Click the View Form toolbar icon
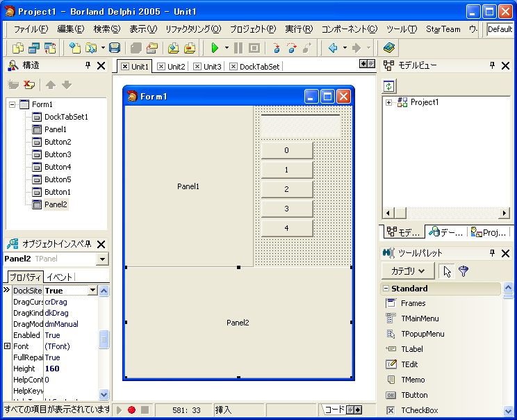Screen dimensions: 517x420 (34, 48)
